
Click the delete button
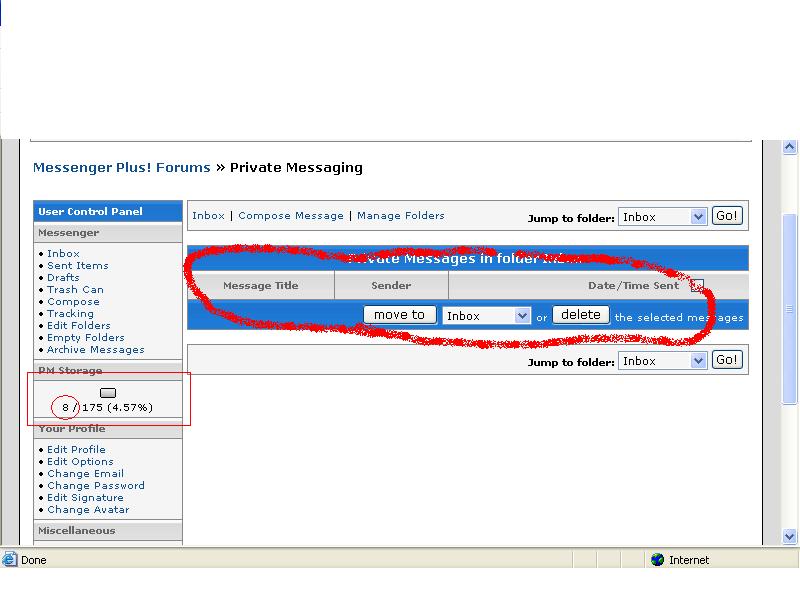click(x=580, y=315)
